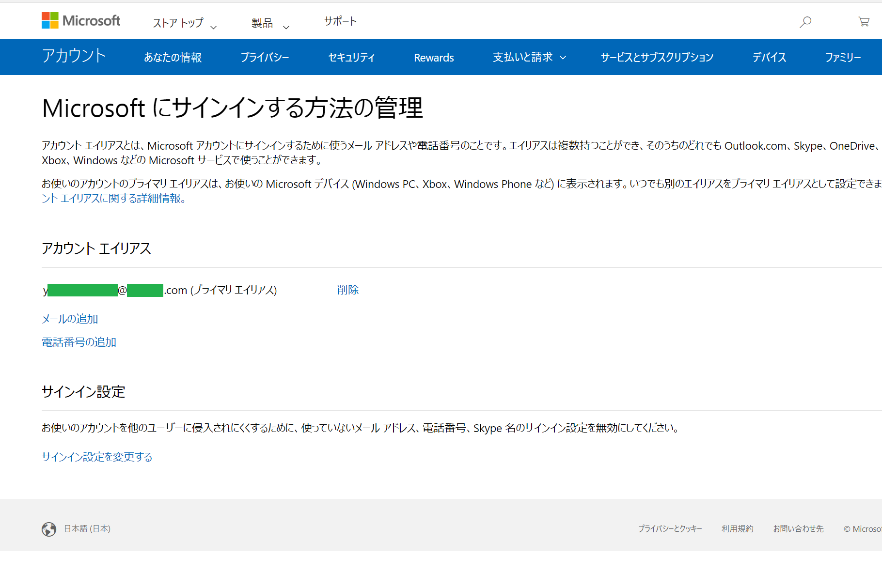Expand the ストア トップ dropdown

[x=185, y=23]
